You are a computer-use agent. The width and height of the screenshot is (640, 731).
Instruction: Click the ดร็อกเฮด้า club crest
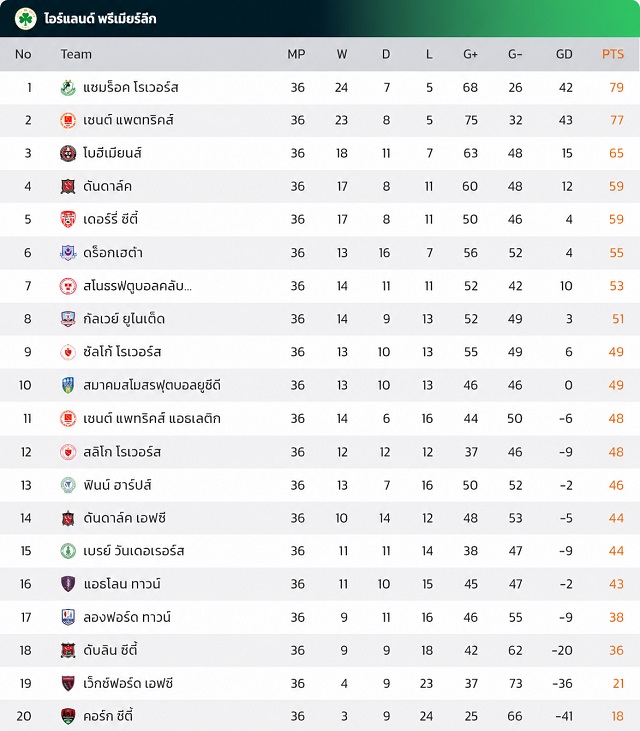68,253
